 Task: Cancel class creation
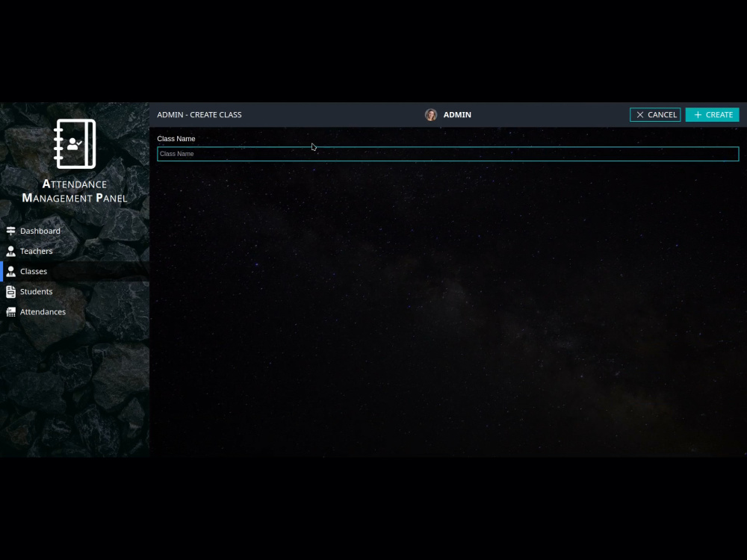655,115
